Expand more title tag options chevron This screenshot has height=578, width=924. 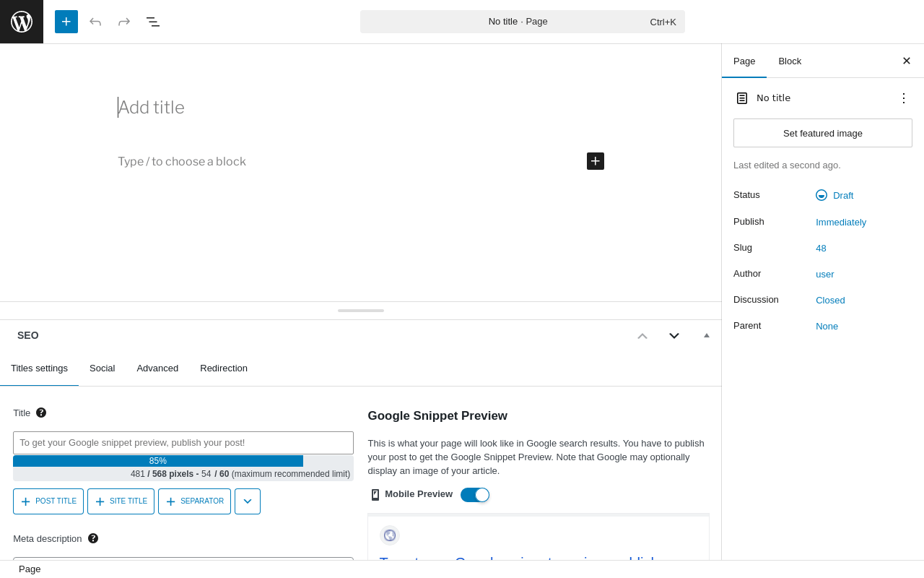tap(248, 501)
